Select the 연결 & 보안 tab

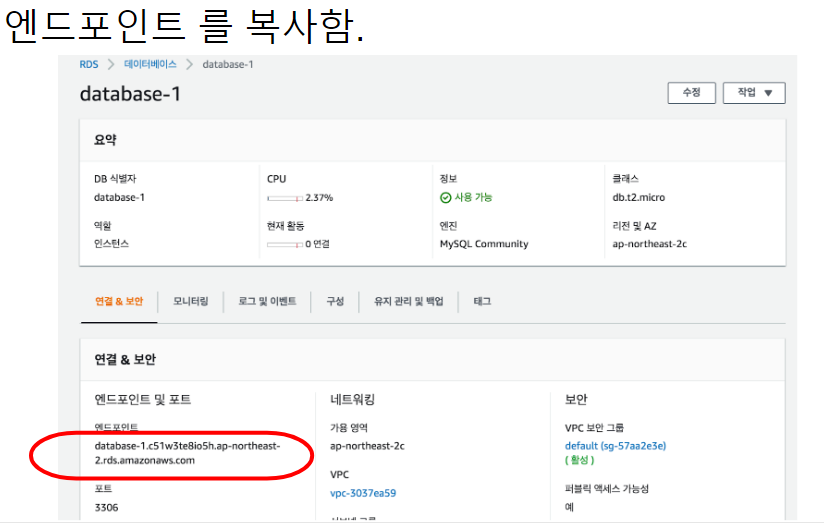tap(119, 301)
